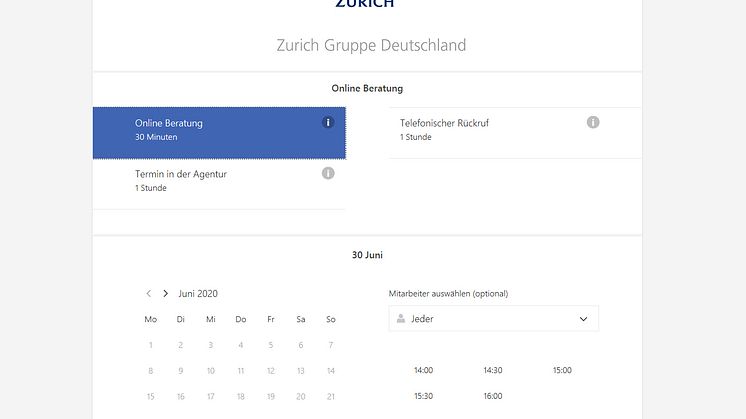Image resolution: width=746 pixels, height=419 pixels.
Task: Click the Mitarbeiter auswählen (optional) label
Action: tap(448, 293)
